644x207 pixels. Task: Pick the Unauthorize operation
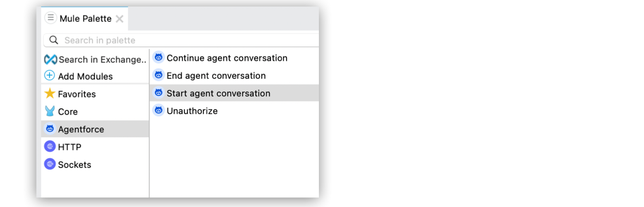tap(192, 111)
